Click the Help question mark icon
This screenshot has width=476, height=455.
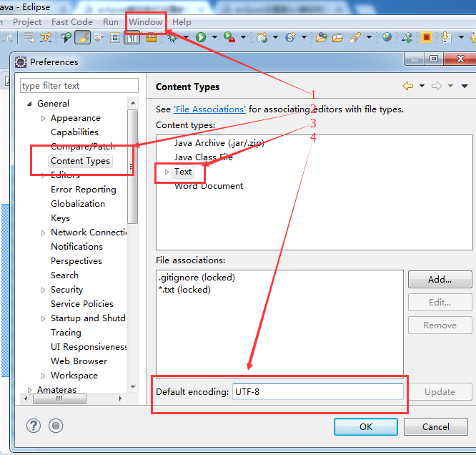(x=34, y=426)
